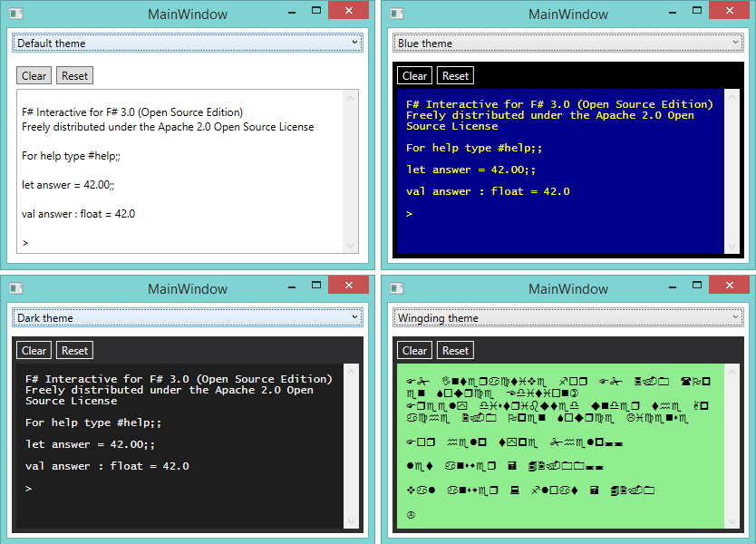This screenshot has width=756, height=544.
Task: Click Clear in the Blue theme window
Action: coord(414,76)
